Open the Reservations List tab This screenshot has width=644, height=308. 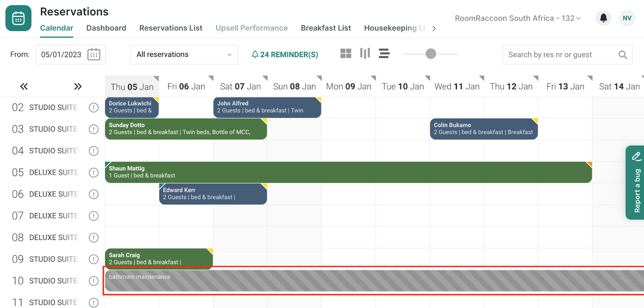click(171, 28)
